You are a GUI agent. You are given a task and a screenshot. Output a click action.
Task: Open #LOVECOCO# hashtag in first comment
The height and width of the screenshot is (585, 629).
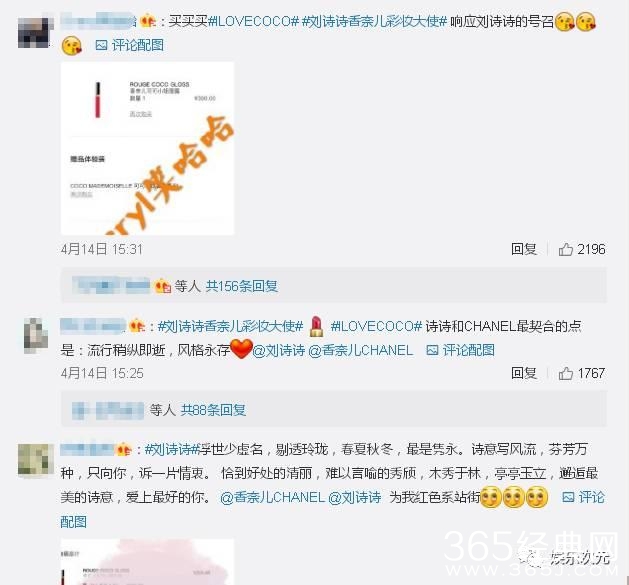(x=254, y=21)
